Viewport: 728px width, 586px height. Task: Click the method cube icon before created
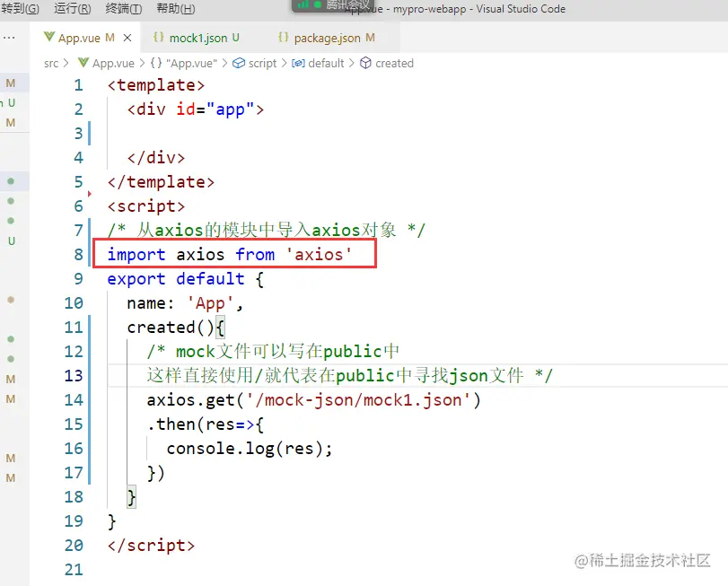(x=366, y=63)
